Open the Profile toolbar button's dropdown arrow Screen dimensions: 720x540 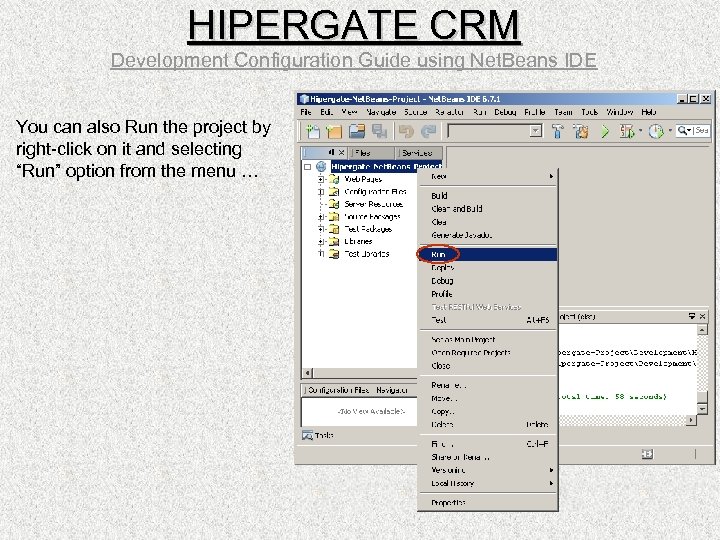coord(670,131)
